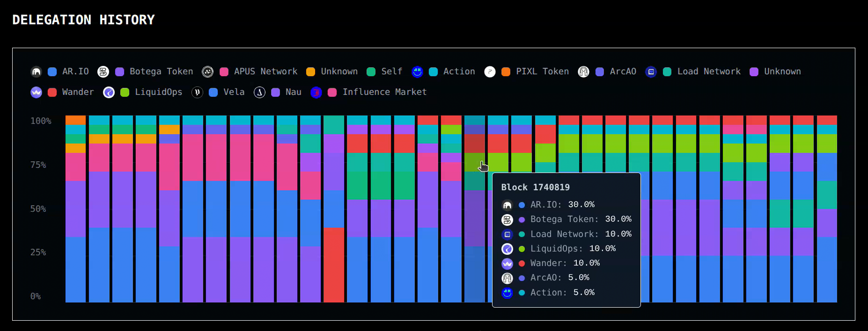The width and height of the screenshot is (868, 331).
Task: Click the APUS Network legend text
Action: click(x=265, y=72)
